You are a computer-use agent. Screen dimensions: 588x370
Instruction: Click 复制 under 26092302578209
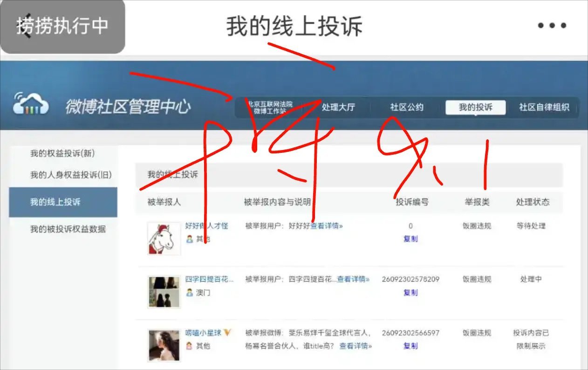point(410,293)
